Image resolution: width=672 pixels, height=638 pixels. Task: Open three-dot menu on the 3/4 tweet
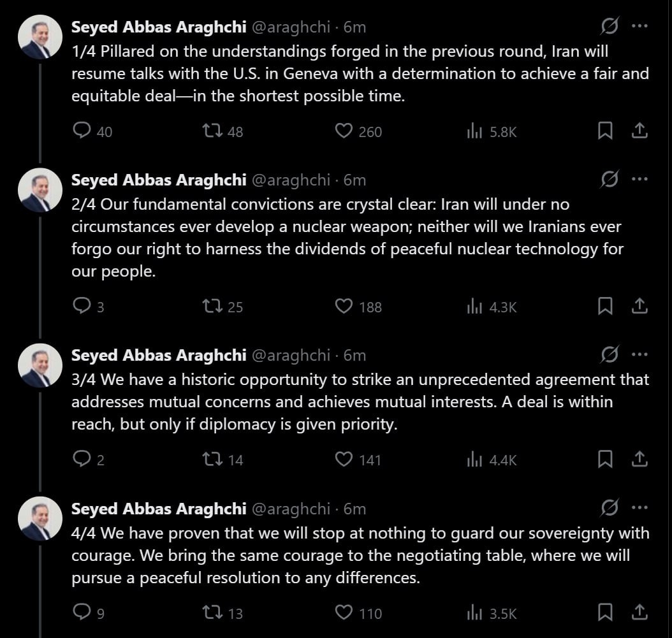tap(640, 354)
